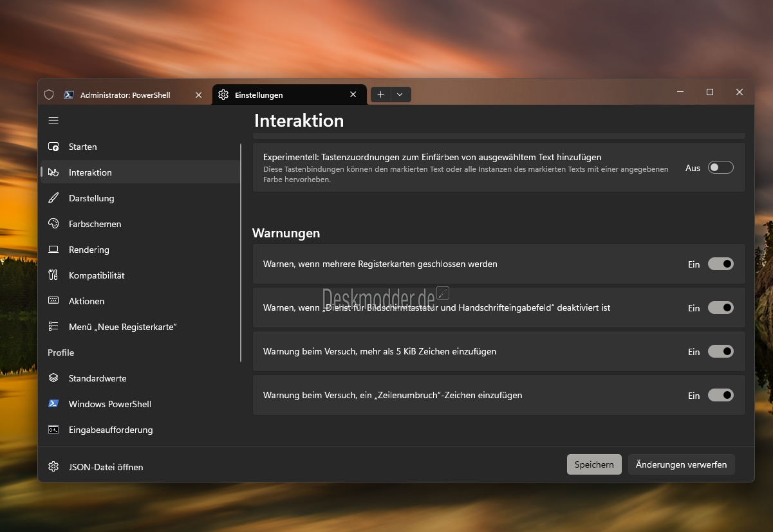Click the Farbschemen palette icon

tap(54, 224)
